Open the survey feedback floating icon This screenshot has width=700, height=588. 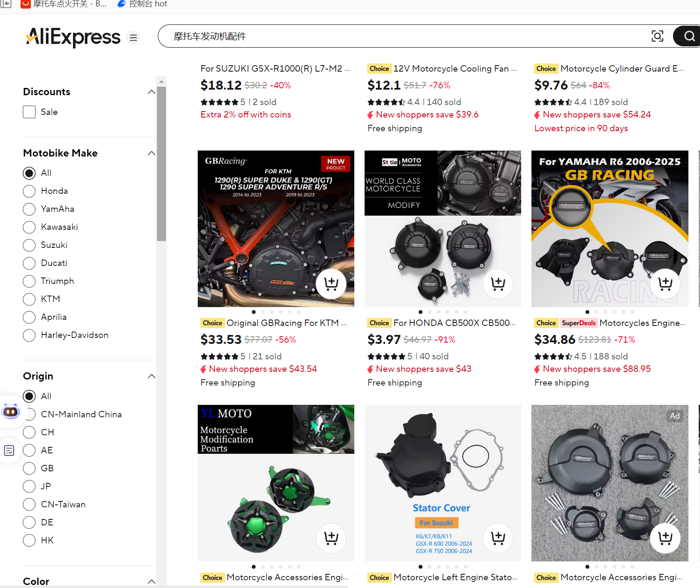tap(9, 450)
